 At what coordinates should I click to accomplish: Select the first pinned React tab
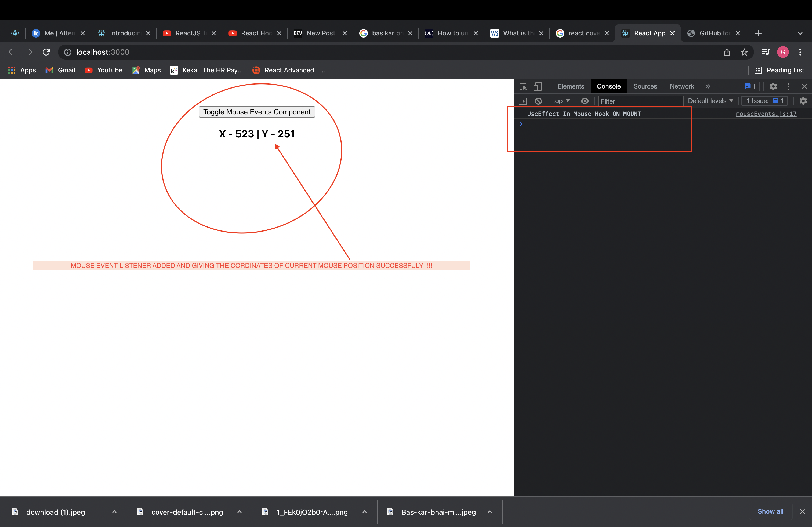[15, 33]
